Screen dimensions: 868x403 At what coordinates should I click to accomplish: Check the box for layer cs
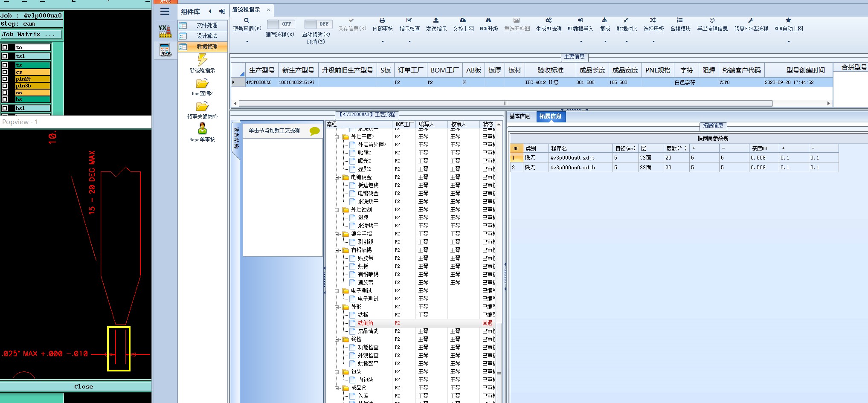(5, 72)
